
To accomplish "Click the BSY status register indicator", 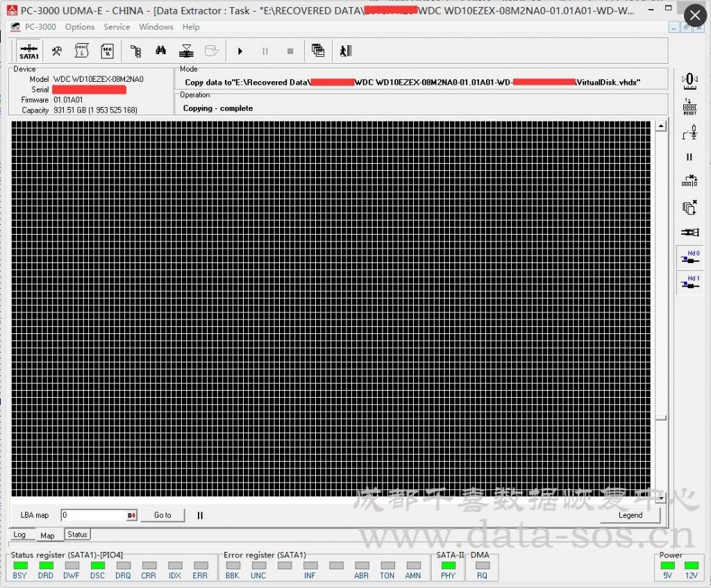I will pos(20,566).
